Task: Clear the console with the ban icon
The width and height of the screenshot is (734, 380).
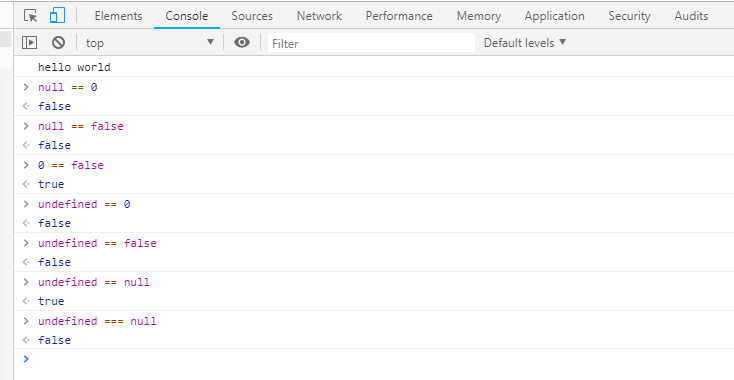Action: [59, 43]
